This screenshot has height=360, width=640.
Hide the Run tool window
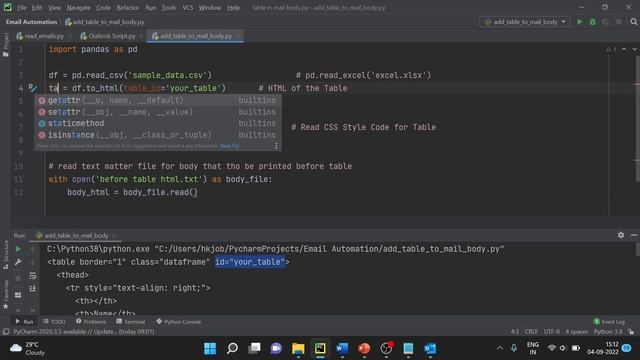[x=633, y=235]
